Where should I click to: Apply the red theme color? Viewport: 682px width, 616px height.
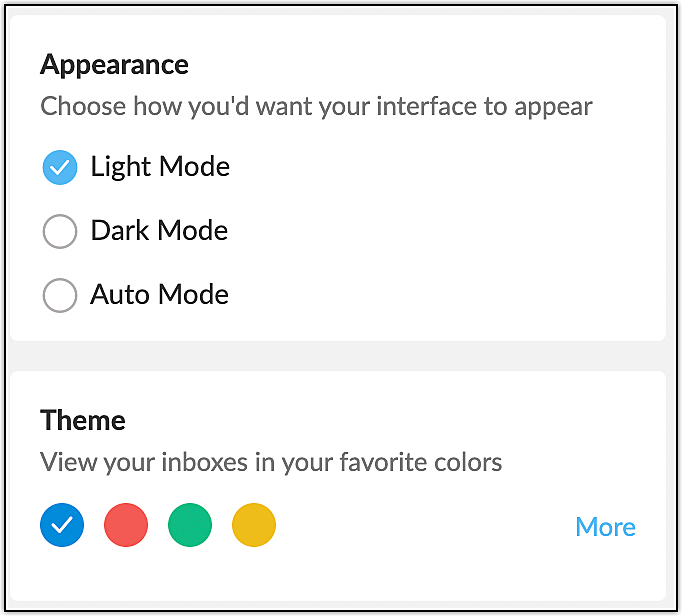[x=126, y=525]
